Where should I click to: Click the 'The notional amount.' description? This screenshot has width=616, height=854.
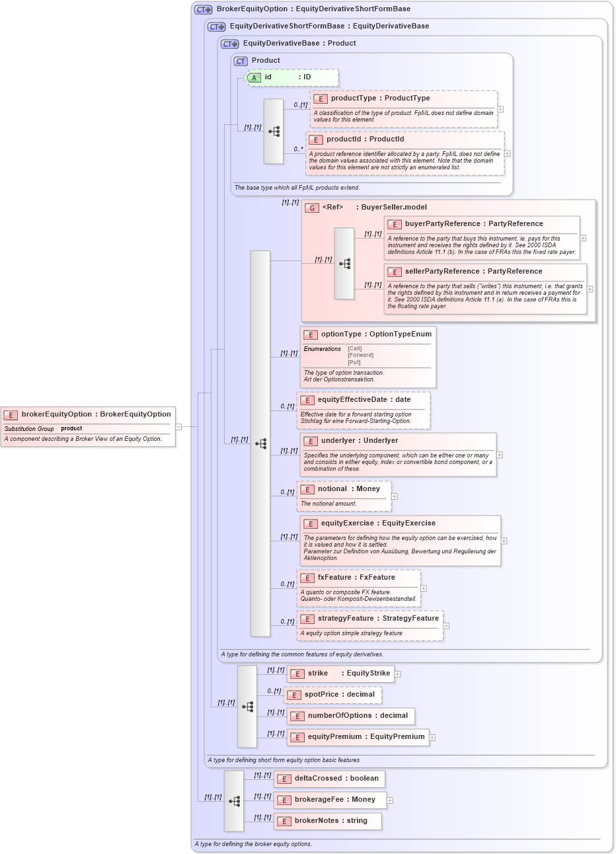(328, 504)
